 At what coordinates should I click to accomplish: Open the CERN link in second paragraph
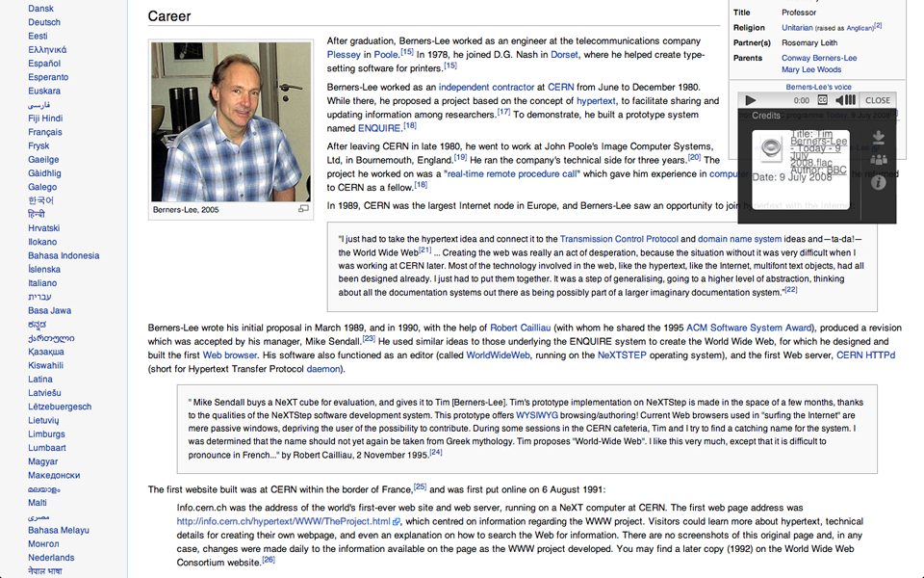point(560,87)
